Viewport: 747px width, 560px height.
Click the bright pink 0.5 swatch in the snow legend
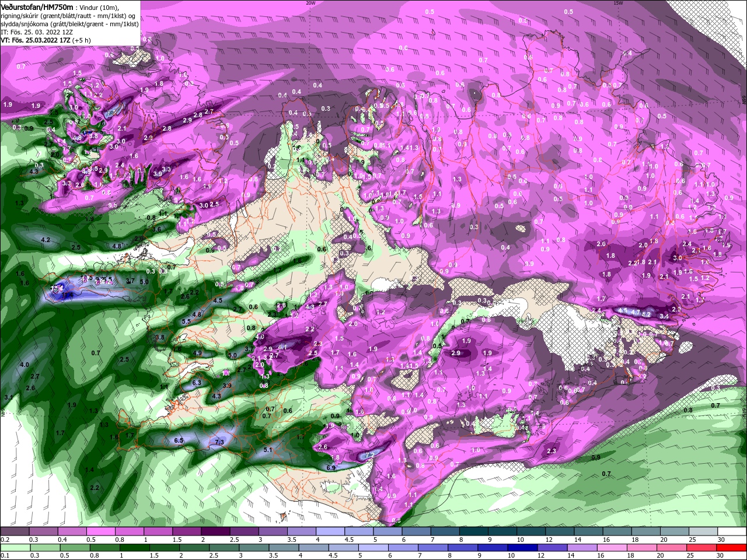(x=100, y=531)
